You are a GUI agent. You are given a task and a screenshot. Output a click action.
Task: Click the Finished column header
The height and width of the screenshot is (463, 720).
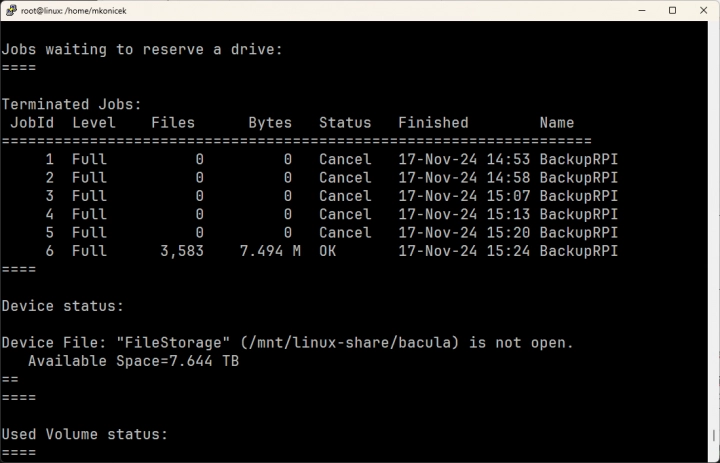point(433,123)
